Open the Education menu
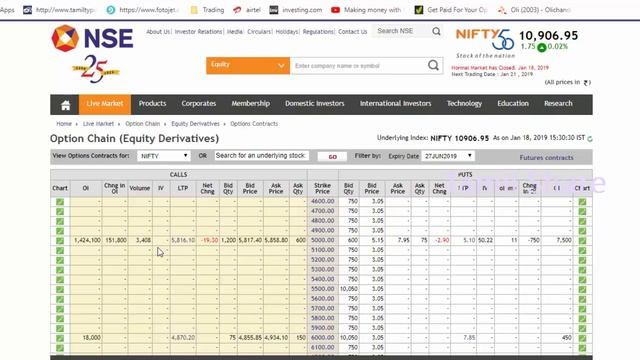The width and height of the screenshot is (640, 360). point(513,104)
